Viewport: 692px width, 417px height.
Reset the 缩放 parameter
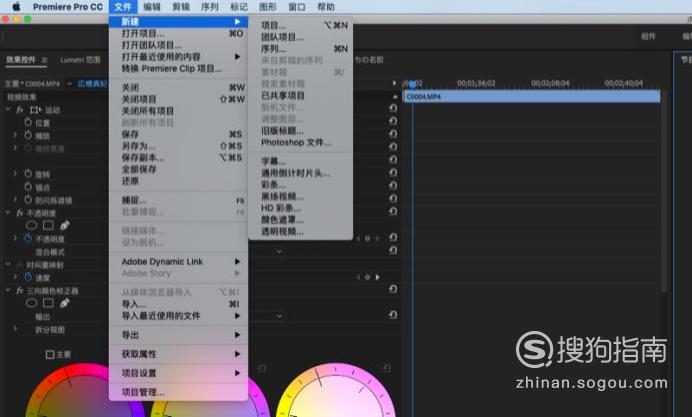pos(393,134)
